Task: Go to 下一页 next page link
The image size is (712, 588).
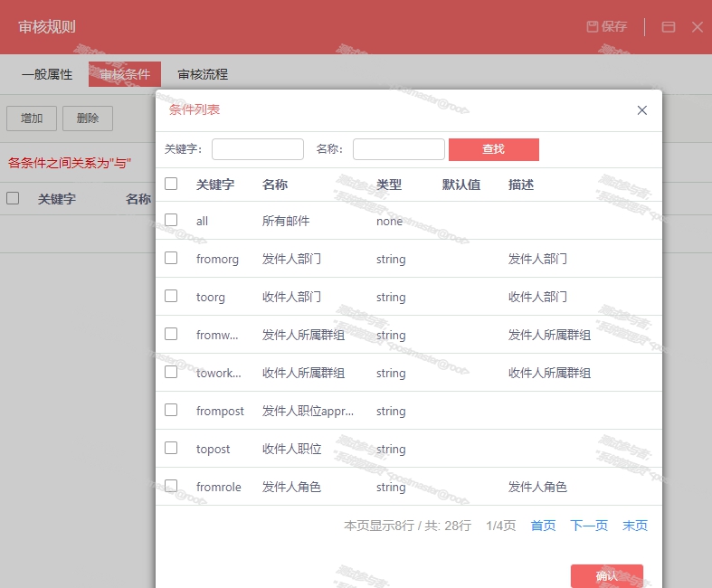Action: pyautogui.click(x=589, y=526)
